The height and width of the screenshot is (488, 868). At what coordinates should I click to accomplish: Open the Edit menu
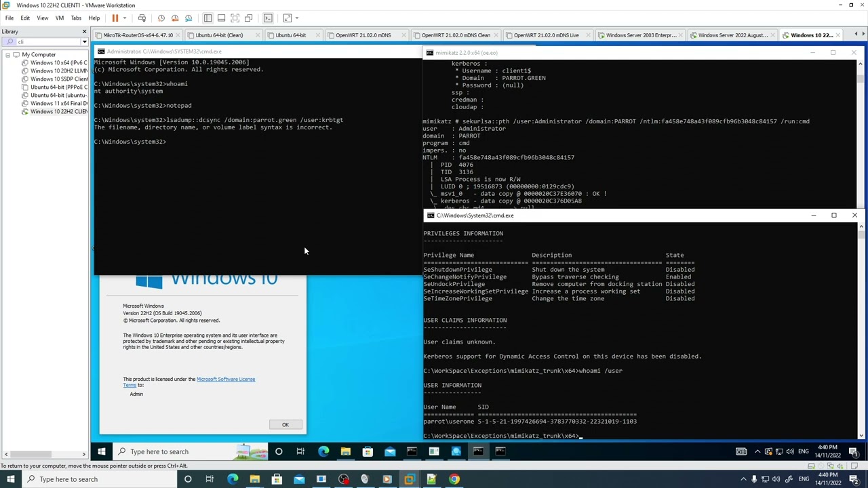pos(25,18)
